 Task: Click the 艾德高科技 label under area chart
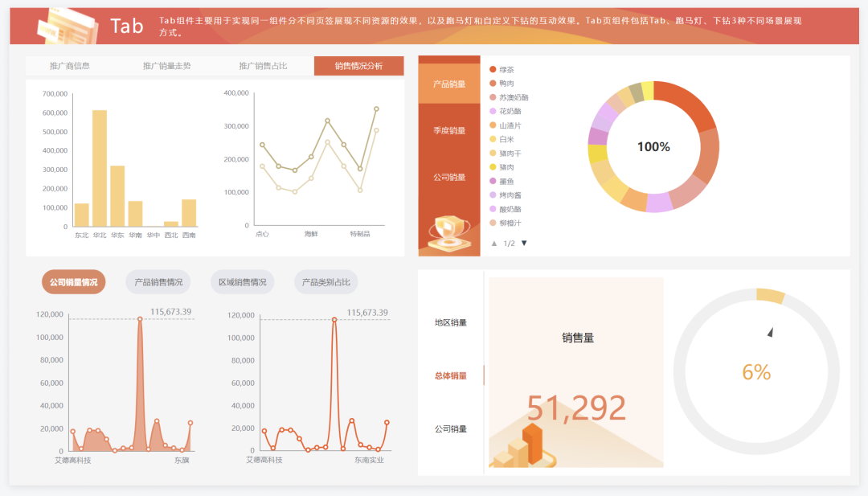72,460
